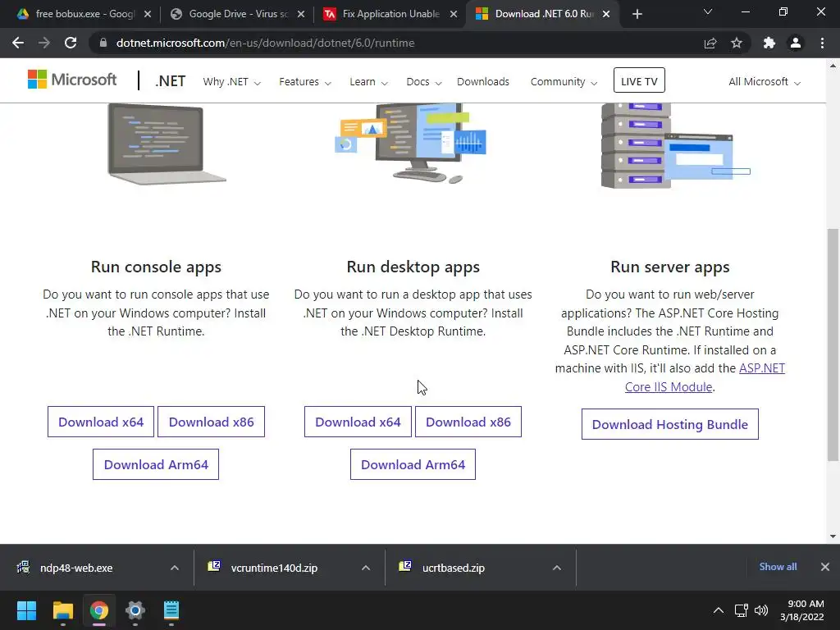Download Arm64 under Run desktop apps
Viewport: 840px width, 630px height.
(413, 464)
